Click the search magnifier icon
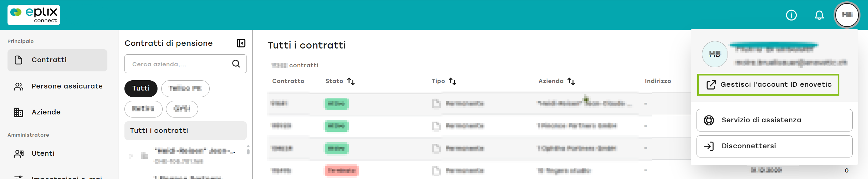The image size is (868, 179). [x=236, y=64]
